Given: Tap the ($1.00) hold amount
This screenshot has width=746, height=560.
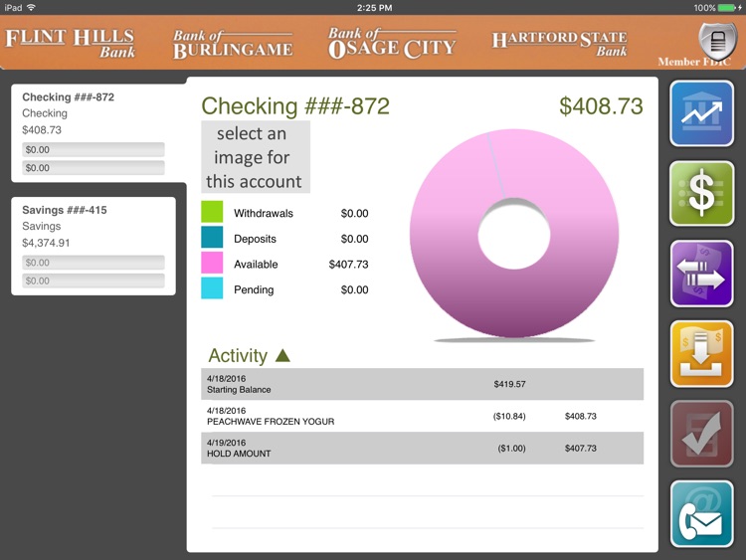Looking at the screenshot, I should click(x=511, y=449).
